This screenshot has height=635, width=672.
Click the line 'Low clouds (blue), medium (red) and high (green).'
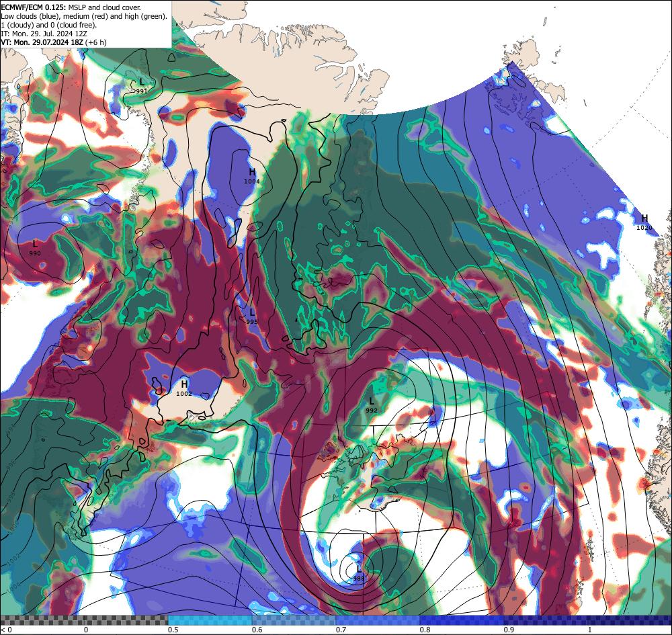tap(84, 16)
